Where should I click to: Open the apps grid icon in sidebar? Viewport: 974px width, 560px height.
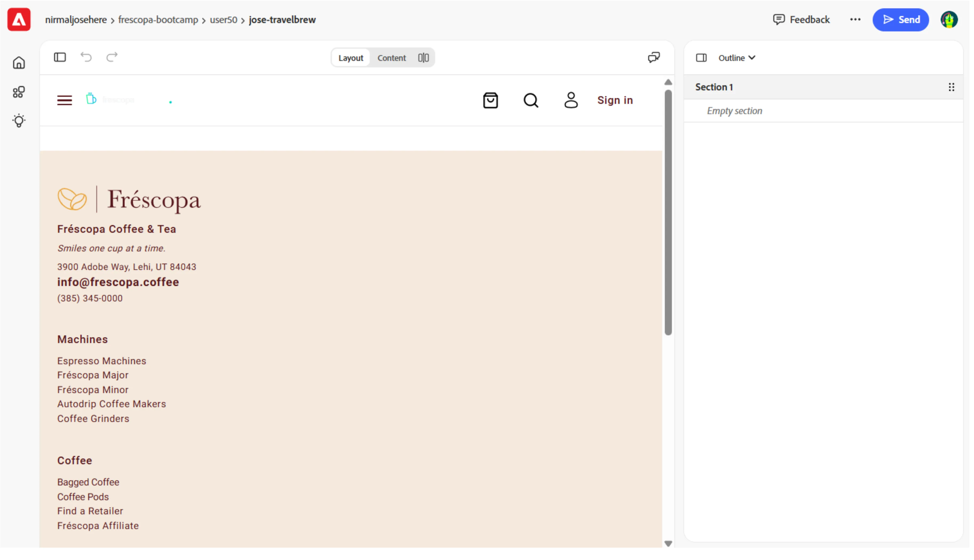19,92
